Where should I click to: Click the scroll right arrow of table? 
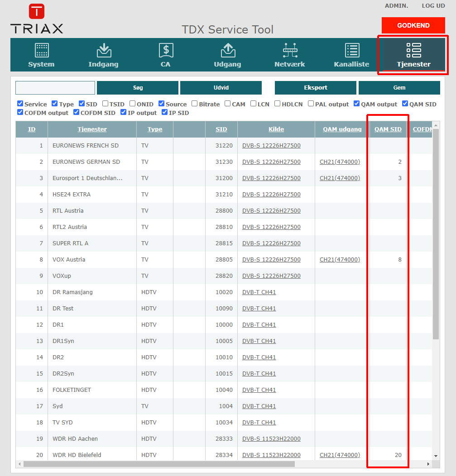point(428,464)
